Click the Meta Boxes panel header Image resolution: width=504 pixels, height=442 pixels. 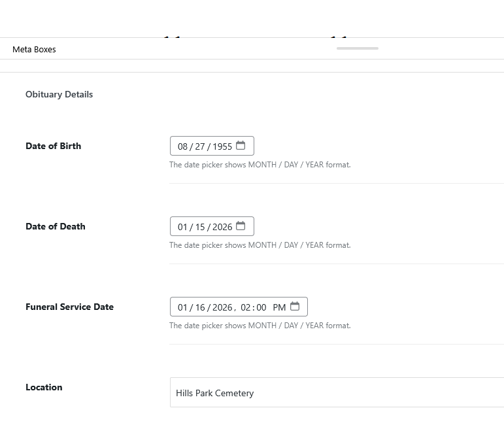point(34,49)
